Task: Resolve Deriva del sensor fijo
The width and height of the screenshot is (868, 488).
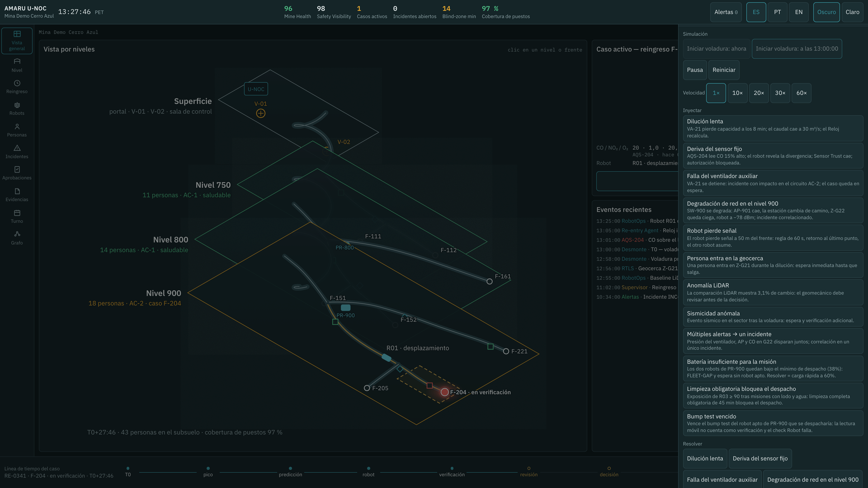Action: point(760,459)
